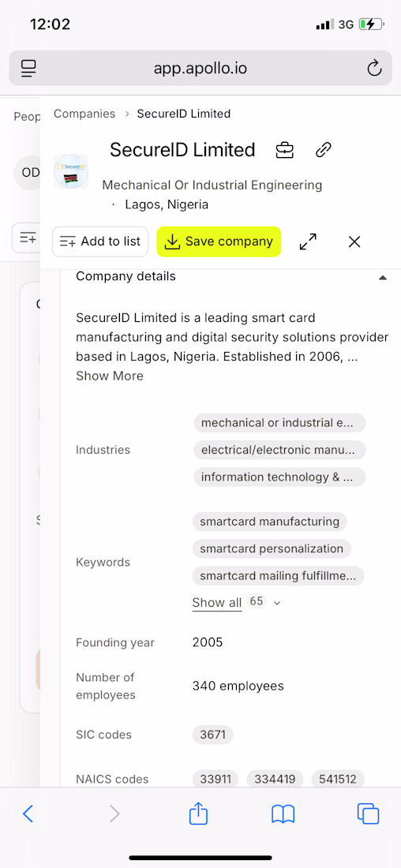Expand Show all 65 keywords
The image size is (401, 868).
point(217,602)
